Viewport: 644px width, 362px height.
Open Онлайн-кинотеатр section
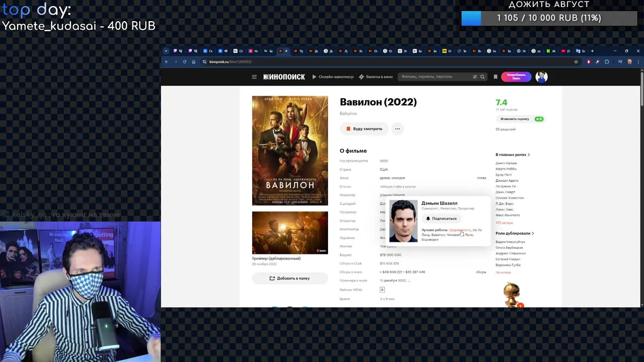pos(333,77)
